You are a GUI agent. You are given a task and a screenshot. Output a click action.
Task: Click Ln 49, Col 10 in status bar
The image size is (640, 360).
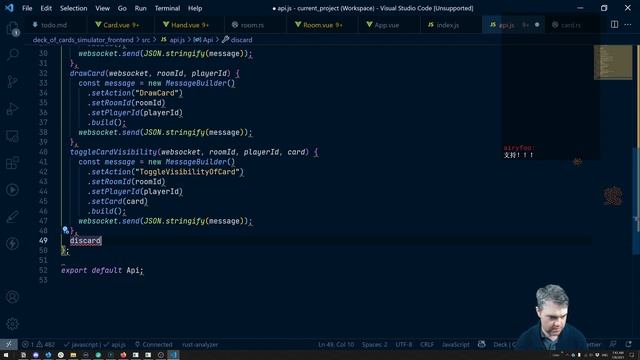coord(336,344)
